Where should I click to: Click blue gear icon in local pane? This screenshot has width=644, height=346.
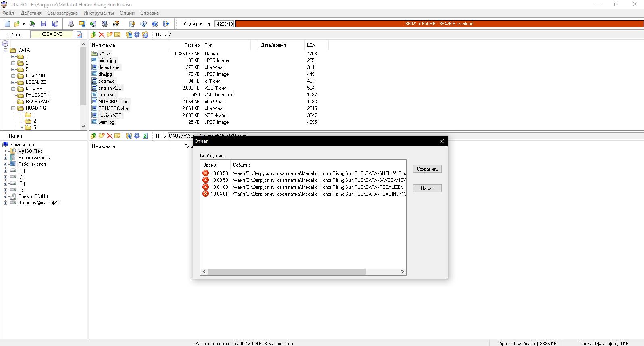[x=137, y=136]
